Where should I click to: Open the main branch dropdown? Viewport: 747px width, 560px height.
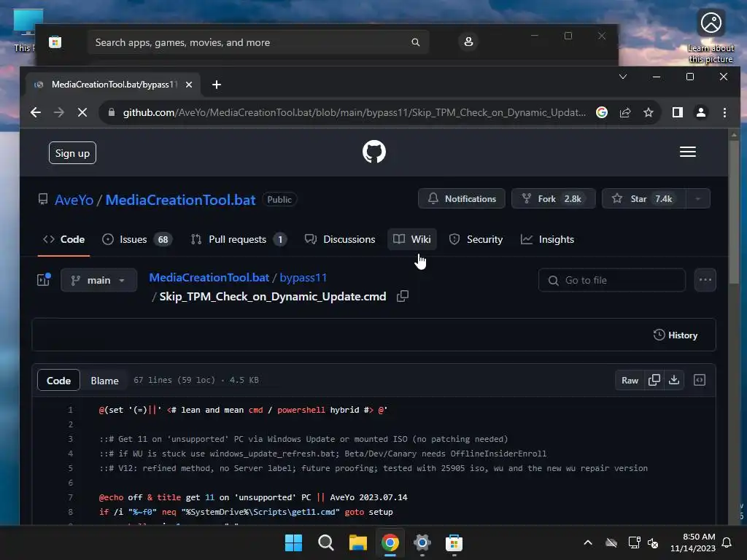pos(98,280)
